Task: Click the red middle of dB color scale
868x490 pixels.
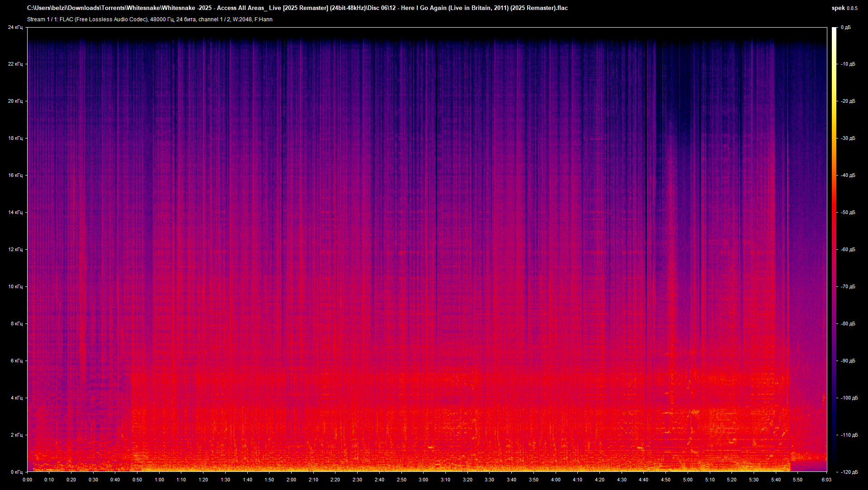Action: coord(834,226)
